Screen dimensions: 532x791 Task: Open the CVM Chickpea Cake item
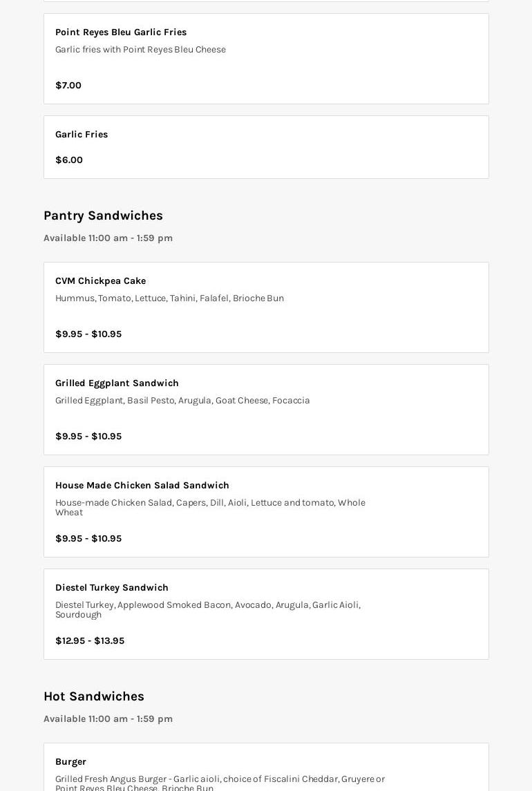pos(100,281)
